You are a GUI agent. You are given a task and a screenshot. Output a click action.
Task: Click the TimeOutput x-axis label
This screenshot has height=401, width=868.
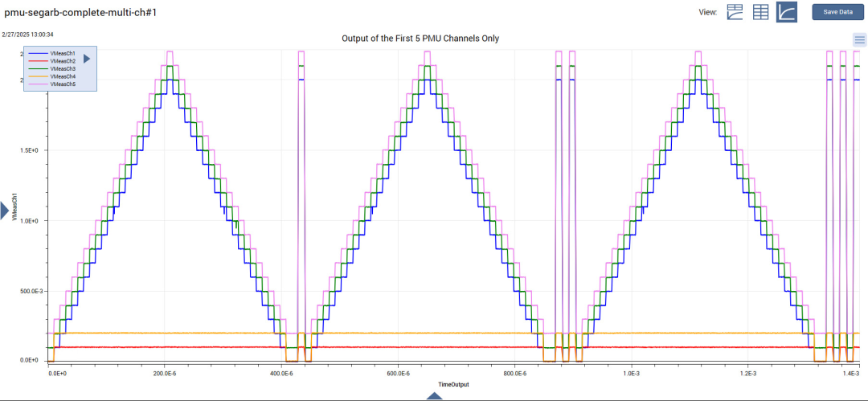click(453, 384)
